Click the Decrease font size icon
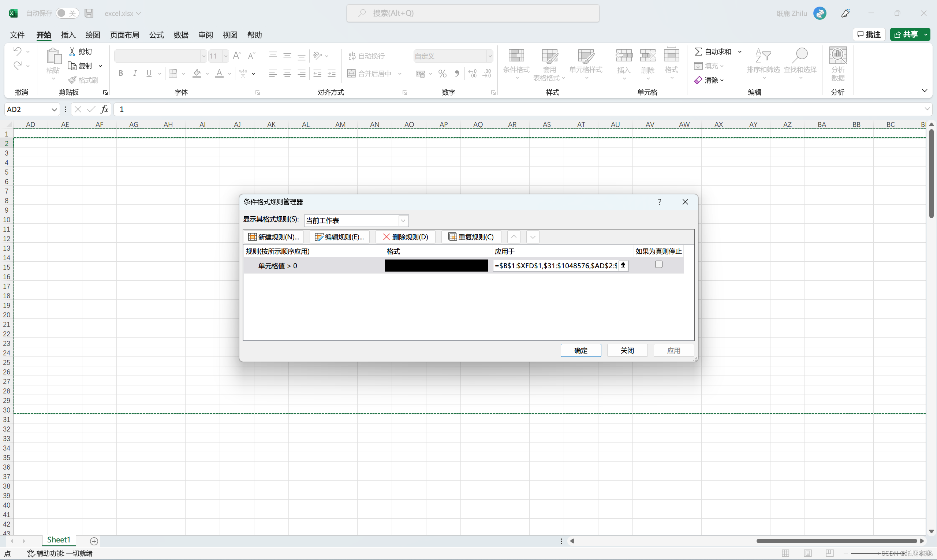This screenshot has height=560, width=937. (x=251, y=56)
